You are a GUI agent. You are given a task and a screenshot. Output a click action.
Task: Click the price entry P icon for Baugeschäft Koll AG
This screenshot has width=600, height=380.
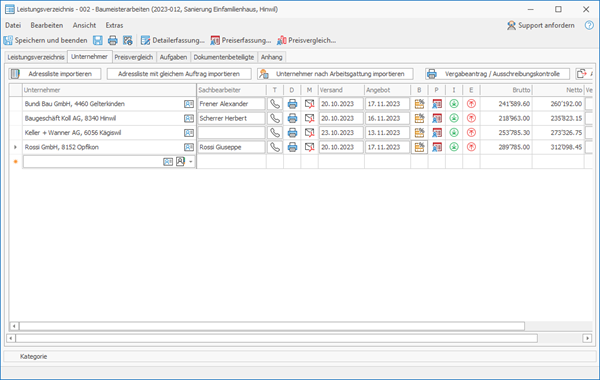coord(437,118)
